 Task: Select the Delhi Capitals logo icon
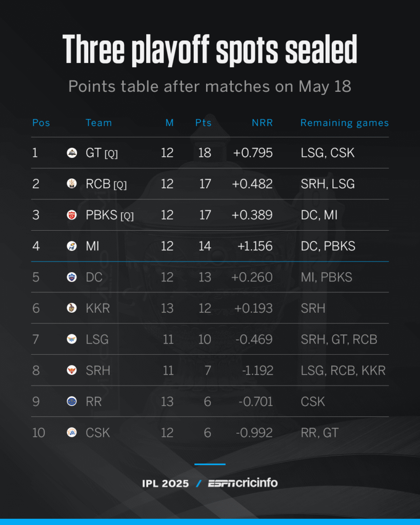(72, 277)
